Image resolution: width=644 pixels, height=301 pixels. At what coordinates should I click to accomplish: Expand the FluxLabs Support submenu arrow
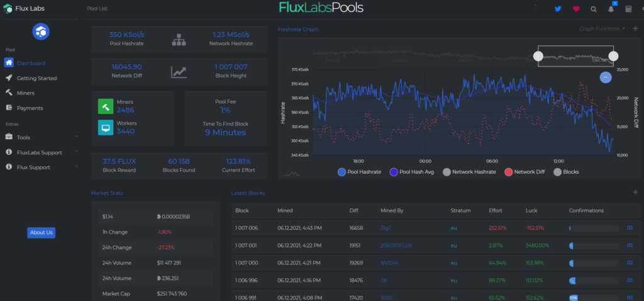(76, 152)
